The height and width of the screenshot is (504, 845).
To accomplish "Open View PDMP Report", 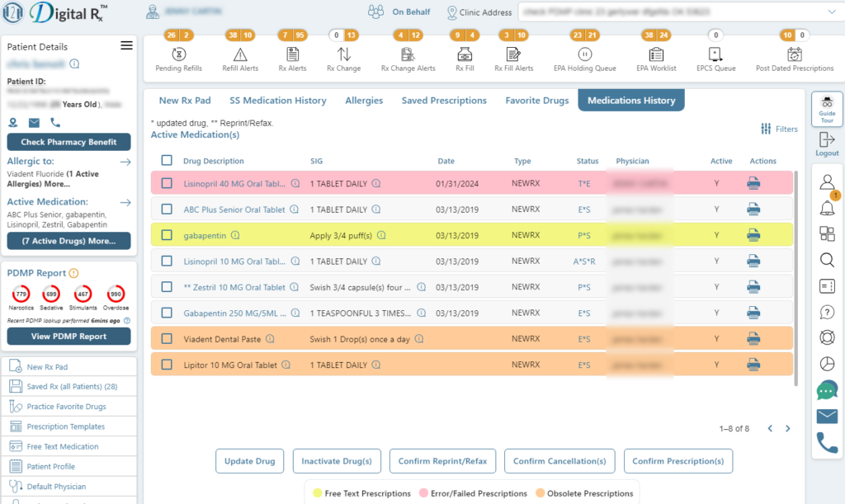I will click(68, 336).
